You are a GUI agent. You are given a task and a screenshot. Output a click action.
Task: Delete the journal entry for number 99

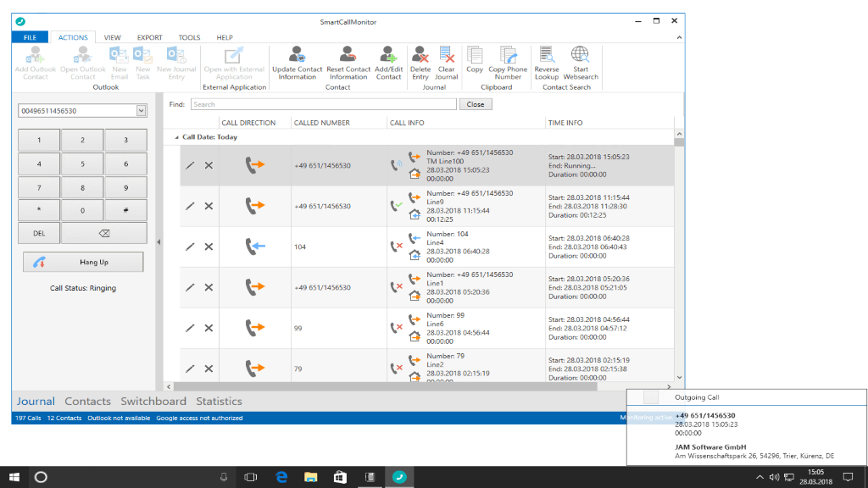coord(209,328)
